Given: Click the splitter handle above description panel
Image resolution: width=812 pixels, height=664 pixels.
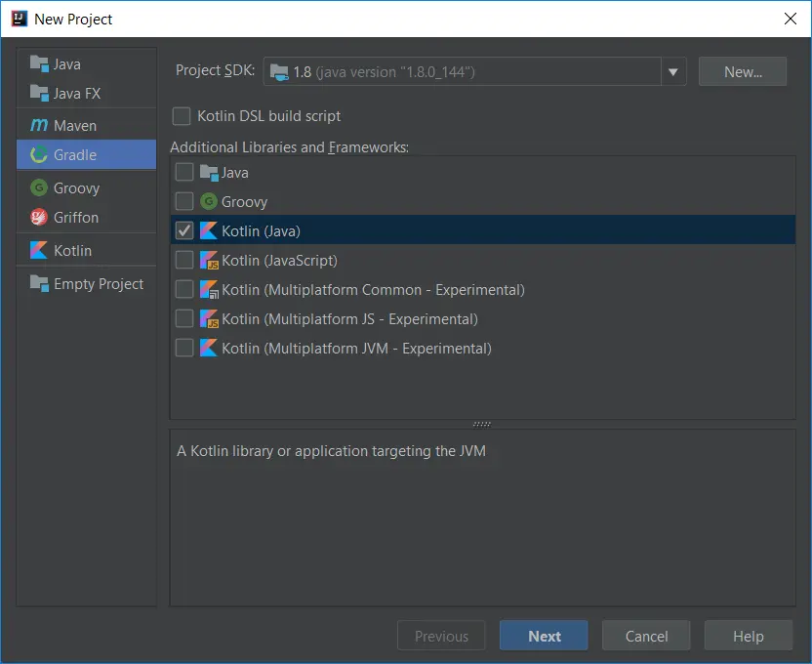Looking at the screenshot, I should tap(481, 424).
